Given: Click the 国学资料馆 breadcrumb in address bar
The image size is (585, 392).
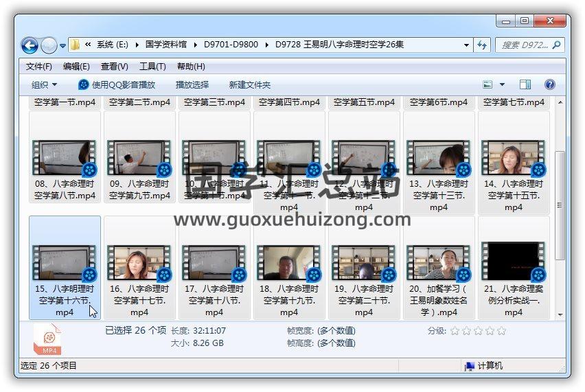Looking at the screenshot, I should tap(167, 45).
